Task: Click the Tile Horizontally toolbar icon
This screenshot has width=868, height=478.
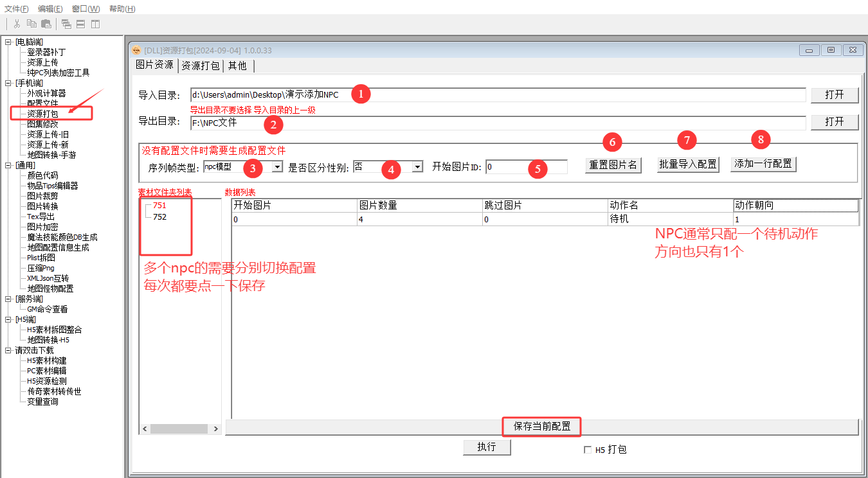Action: 80,24
